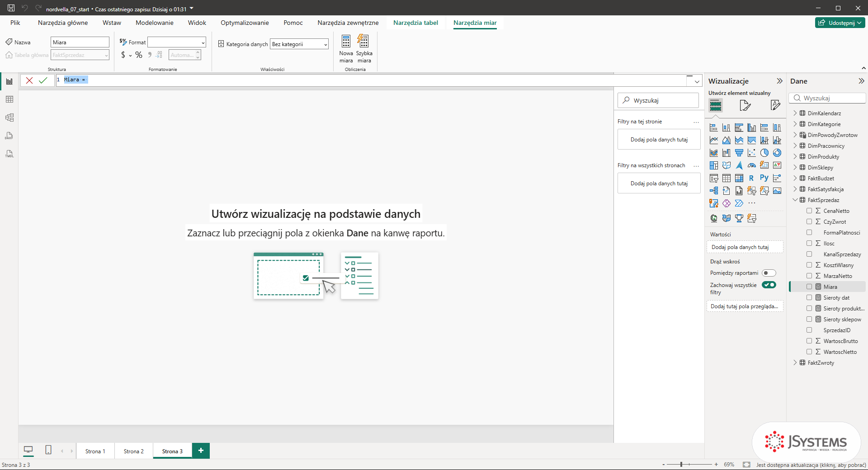Screen dimensions: 868x470
Task: Open the Narzędzia tabel tab
Action: pyautogui.click(x=415, y=23)
